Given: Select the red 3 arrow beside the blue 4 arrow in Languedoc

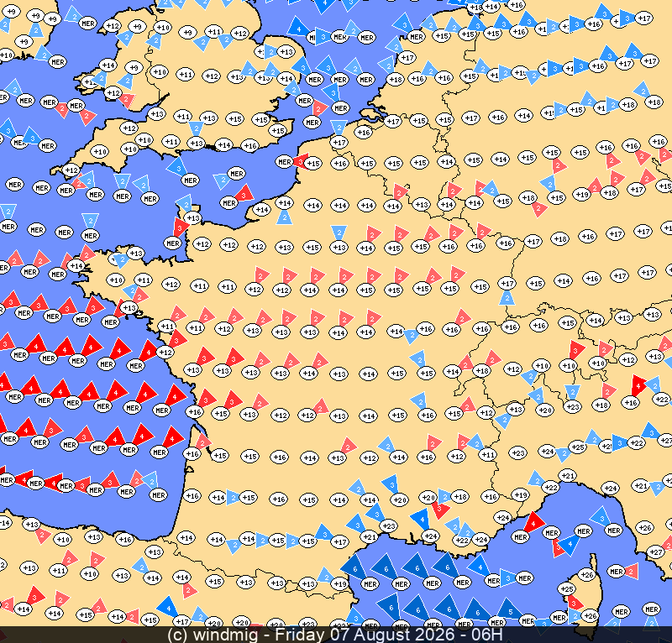Looking at the screenshot, I should pos(440,510).
